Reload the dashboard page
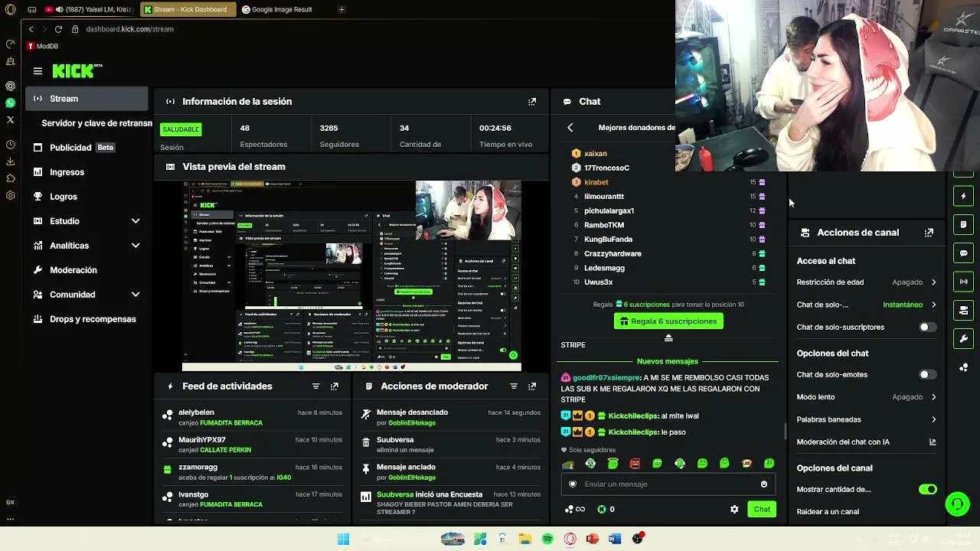 coord(58,29)
